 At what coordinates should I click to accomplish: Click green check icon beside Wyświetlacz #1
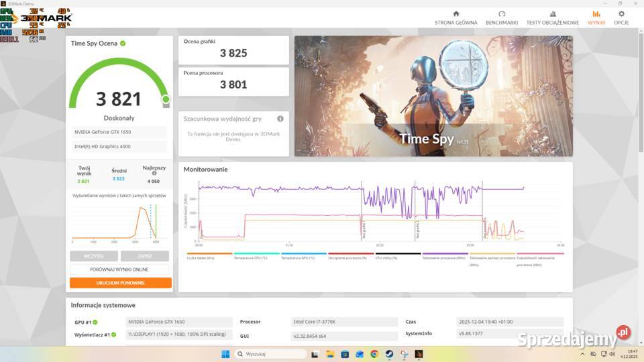114,335
